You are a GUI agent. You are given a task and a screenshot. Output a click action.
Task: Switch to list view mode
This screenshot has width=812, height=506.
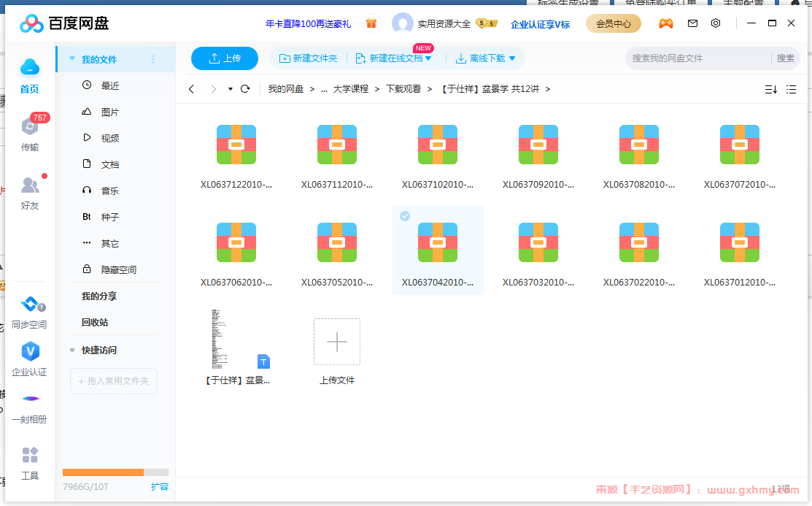pyautogui.click(x=792, y=89)
